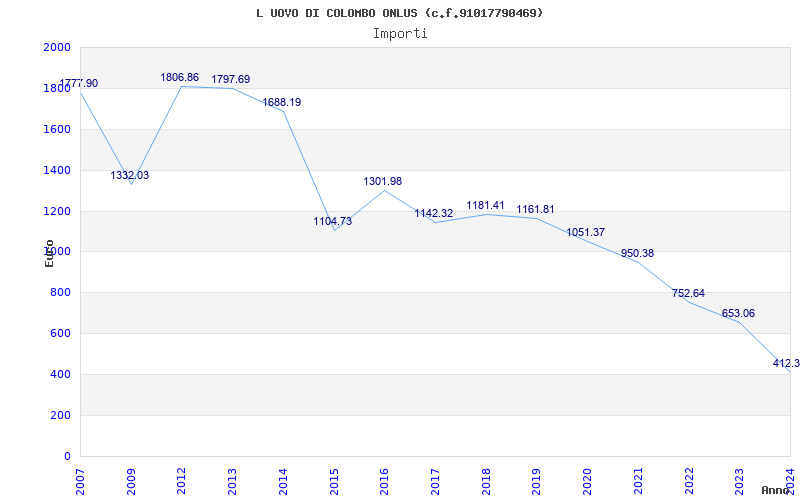Select the 1181.41 value label
The width and height of the screenshot is (800, 500).
point(486,206)
